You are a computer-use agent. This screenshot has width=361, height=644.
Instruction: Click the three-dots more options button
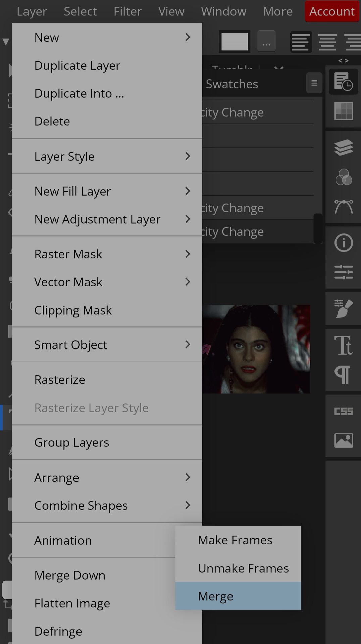(266, 42)
